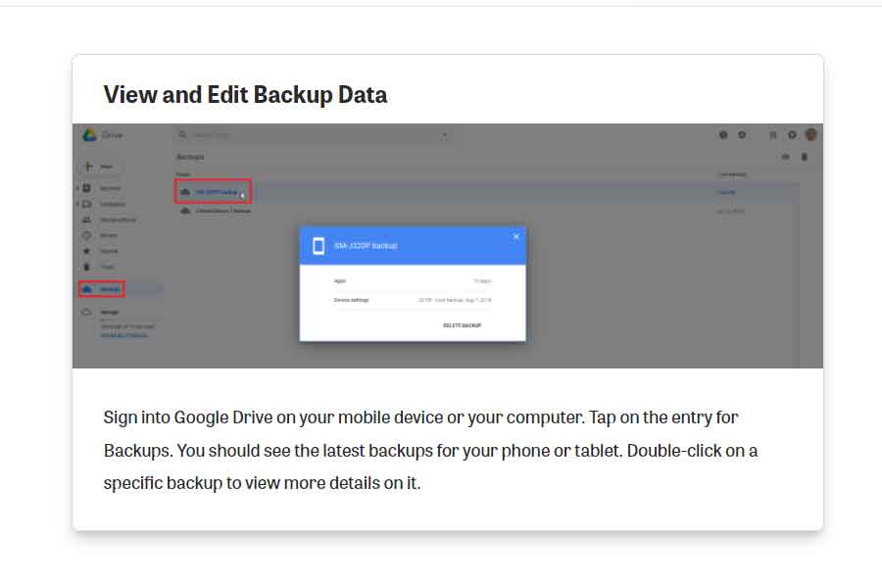Select the Recent clock icon

[87, 235]
